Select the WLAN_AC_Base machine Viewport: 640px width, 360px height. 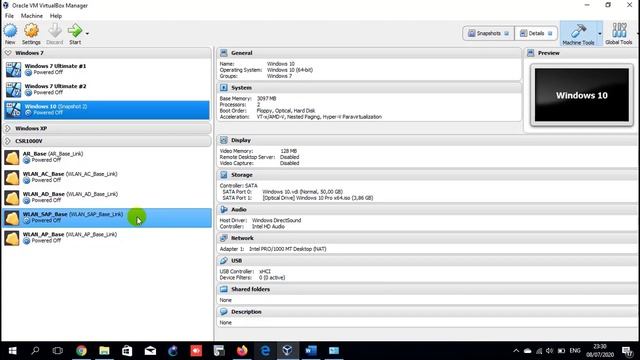[x=107, y=177]
